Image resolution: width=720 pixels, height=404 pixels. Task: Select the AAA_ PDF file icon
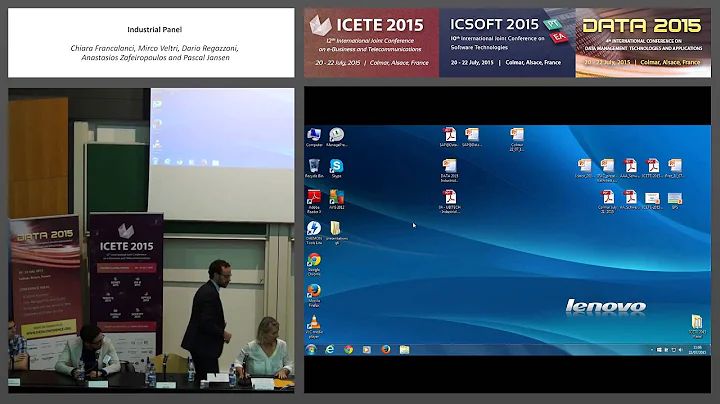pyautogui.click(x=629, y=168)
